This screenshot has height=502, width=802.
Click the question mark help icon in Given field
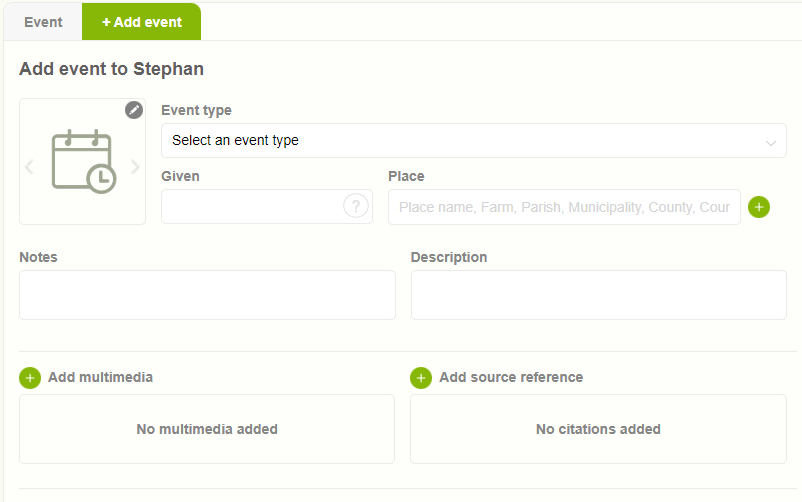(355, 206)
